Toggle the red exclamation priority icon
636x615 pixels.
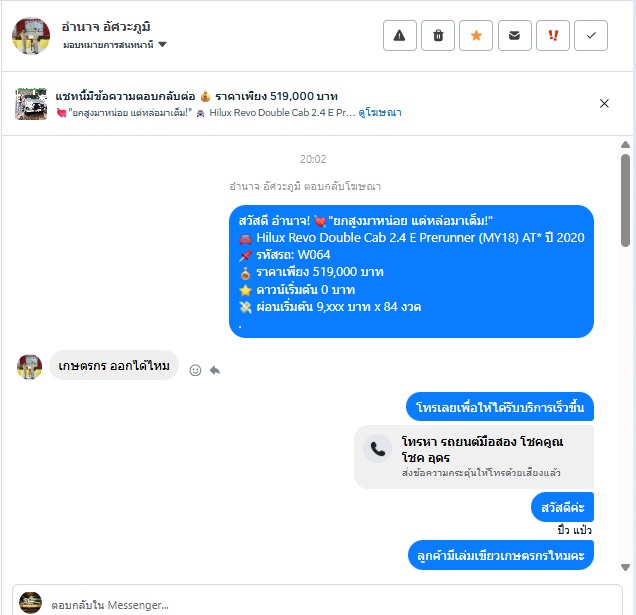coord(553,36)
